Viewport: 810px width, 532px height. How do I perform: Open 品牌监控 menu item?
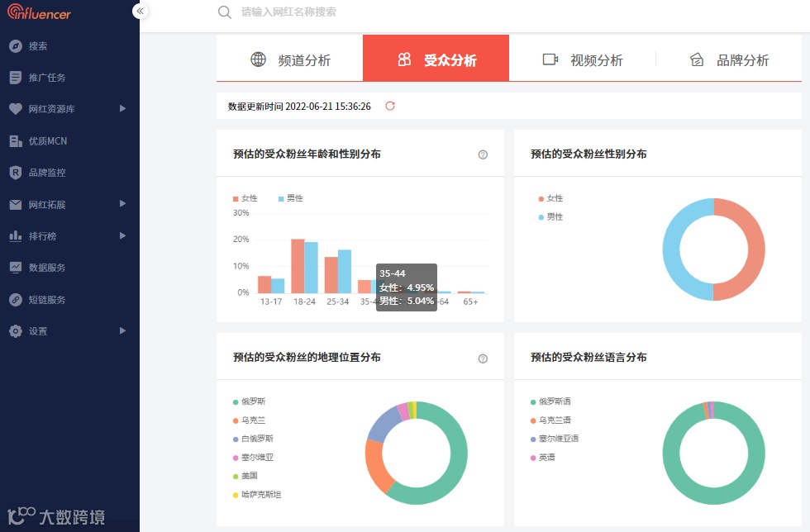coord(47,173)
